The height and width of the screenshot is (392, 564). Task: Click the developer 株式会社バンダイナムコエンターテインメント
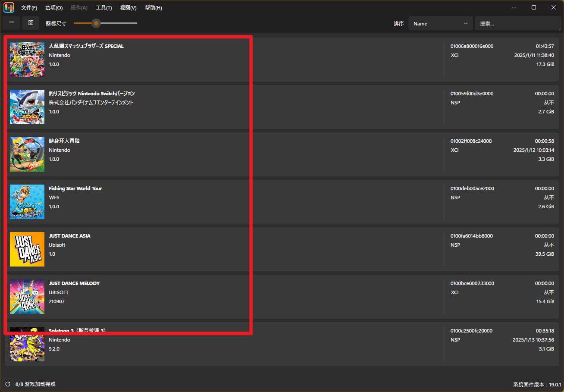click(91, 103)
